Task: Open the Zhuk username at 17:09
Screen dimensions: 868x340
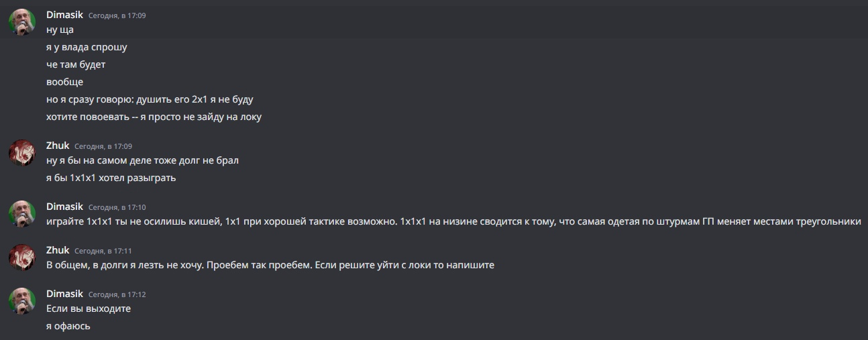Action: [58, 146]
